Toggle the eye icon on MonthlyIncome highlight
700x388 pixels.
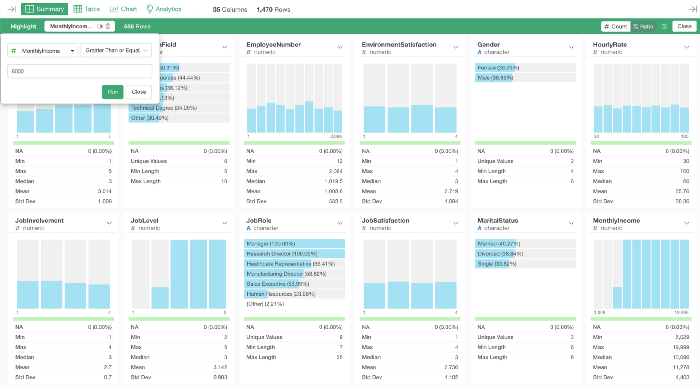100,26
